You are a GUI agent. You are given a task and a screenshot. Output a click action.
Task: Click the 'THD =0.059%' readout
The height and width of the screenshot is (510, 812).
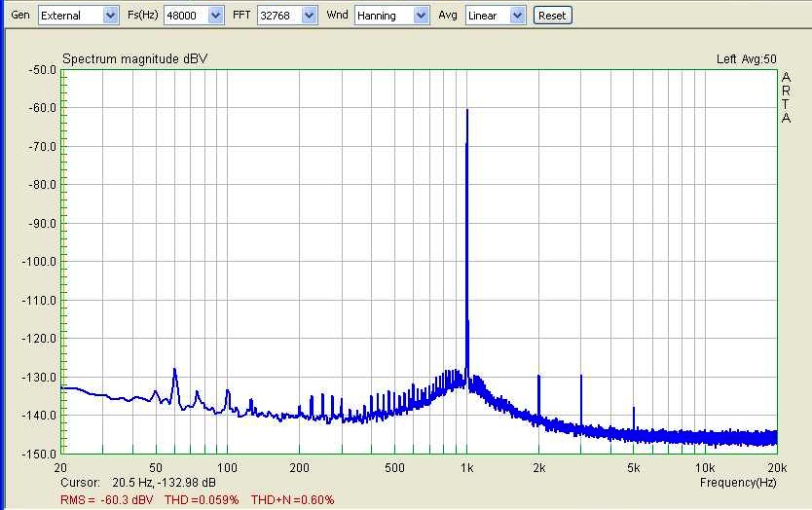tap(202, 499)
